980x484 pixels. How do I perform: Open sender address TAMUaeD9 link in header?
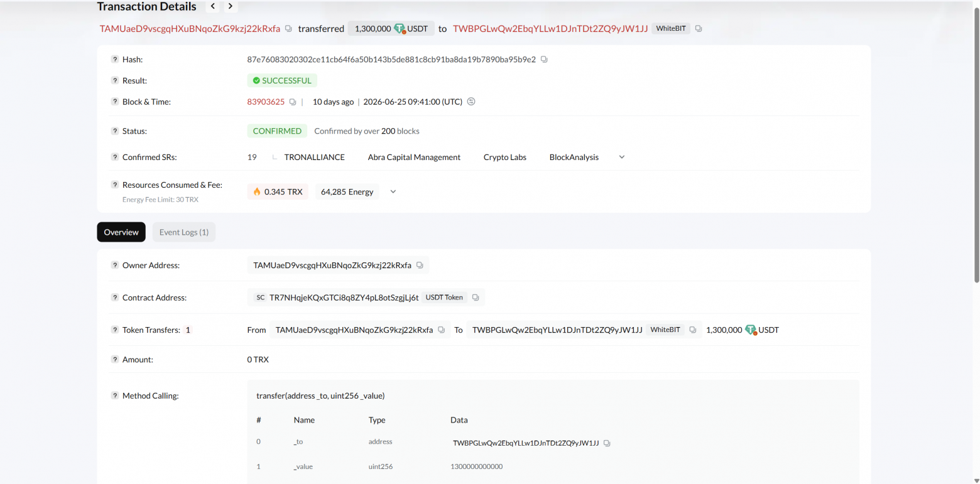click(190, 29)
